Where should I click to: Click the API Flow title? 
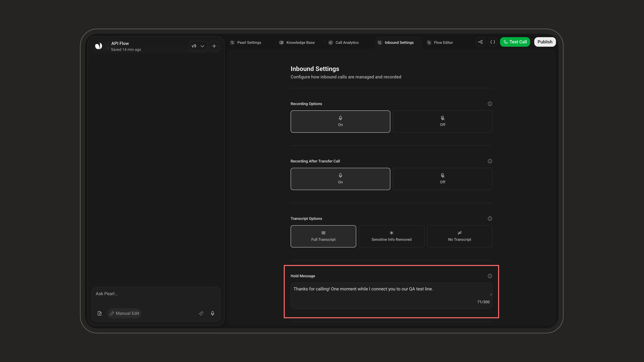[x=120, y=43]
